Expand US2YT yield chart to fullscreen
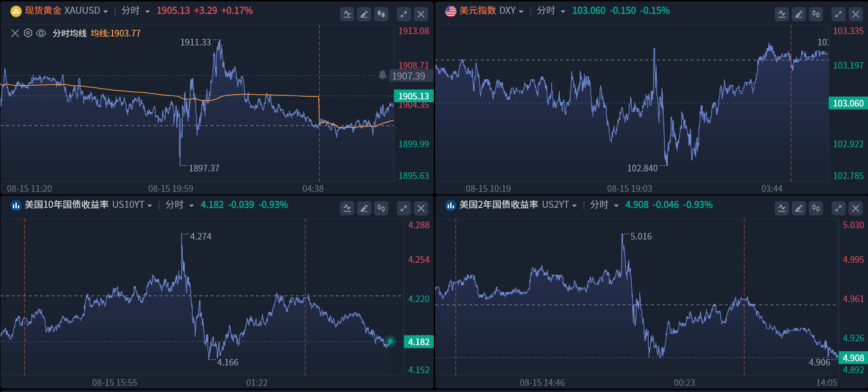This screenshot has width=868, height=392. point(839,208)
